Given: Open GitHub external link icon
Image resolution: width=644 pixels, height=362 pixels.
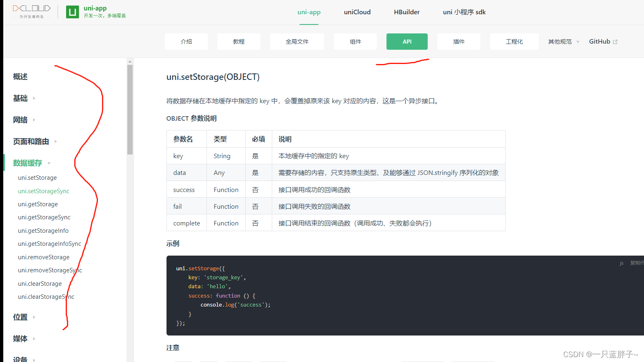Looking at the screenshot, I should point(615,42).
